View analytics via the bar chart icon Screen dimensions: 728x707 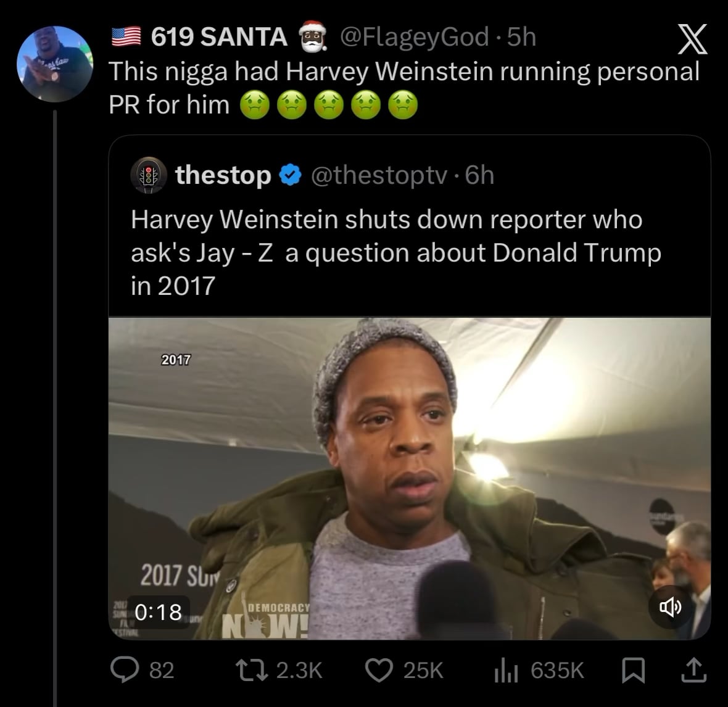(x=503, y=670)
